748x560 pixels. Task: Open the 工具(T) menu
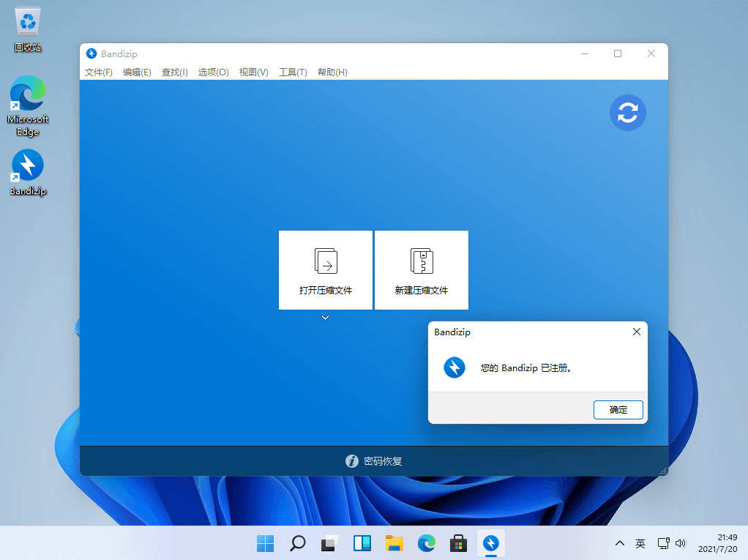[293, 72]
